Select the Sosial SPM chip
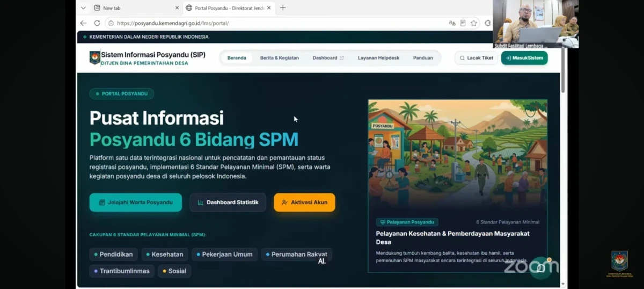The width and height of the screenshot is (644, 289). (174, 271)
